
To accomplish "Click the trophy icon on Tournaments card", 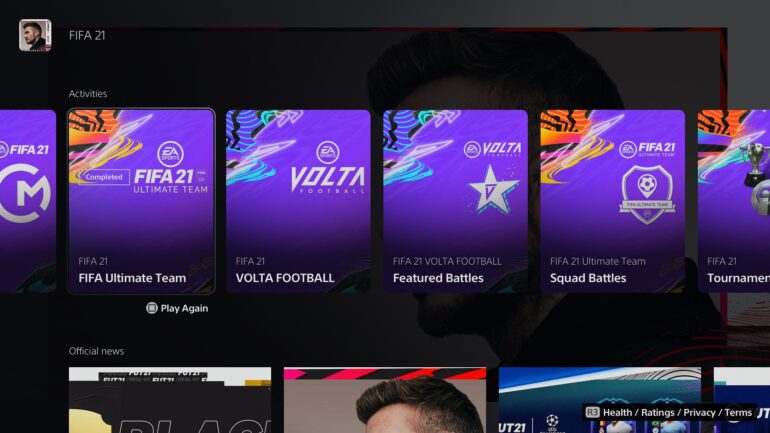I will (x=755, y=165).
